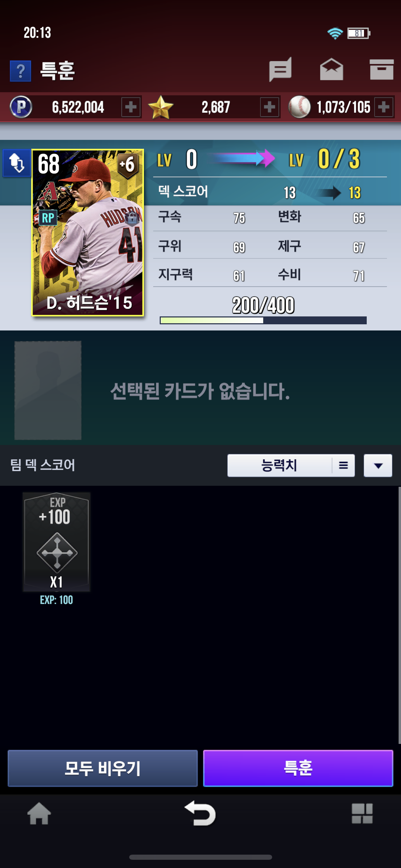The width and height of the screenshot is (401, 868).
Task: Go to the home icon
Action: click(39, 813)
